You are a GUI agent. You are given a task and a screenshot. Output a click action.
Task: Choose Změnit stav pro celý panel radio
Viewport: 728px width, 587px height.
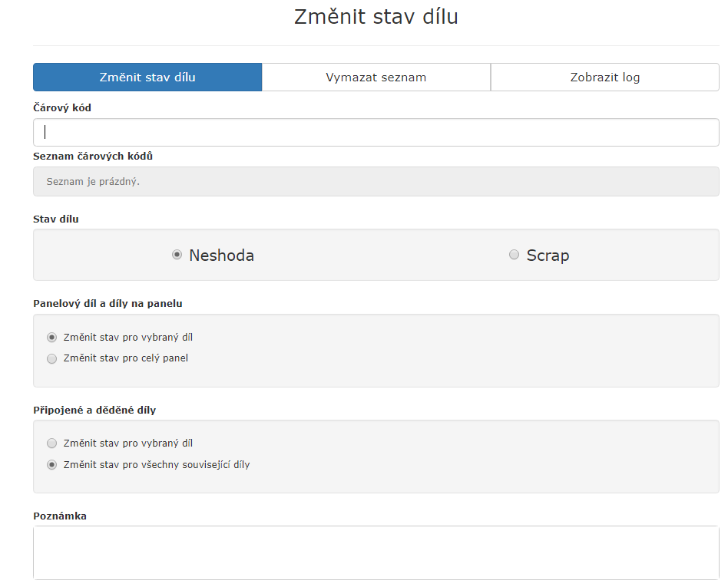click(52, 358)
